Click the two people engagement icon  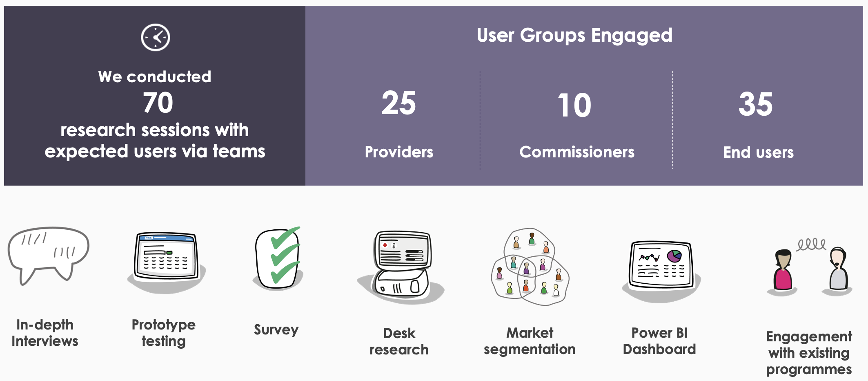[810, 269]
